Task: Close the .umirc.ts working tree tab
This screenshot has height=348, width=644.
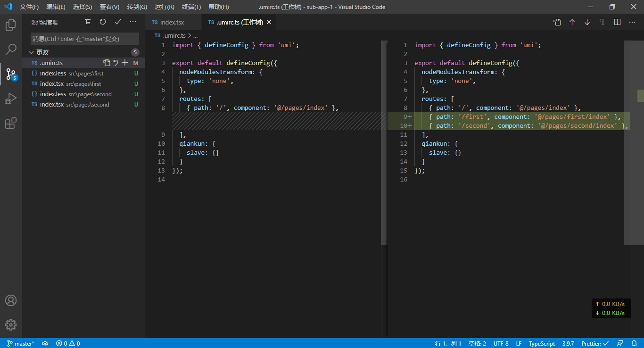Action: click(x=269, y=22)
